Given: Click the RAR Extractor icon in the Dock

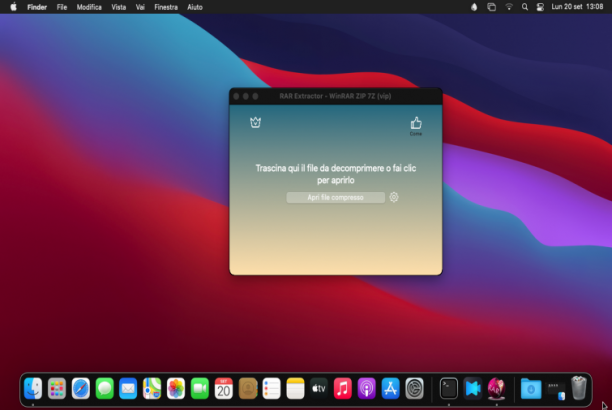Looking at the screenshot, I should point(496,389).
